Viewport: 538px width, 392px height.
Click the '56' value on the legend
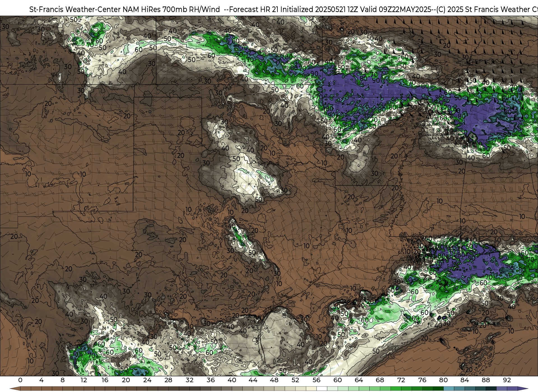(316, 380)
